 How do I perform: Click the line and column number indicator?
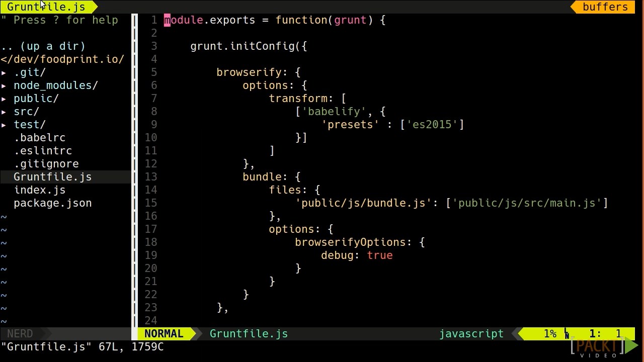click(606, 334)
